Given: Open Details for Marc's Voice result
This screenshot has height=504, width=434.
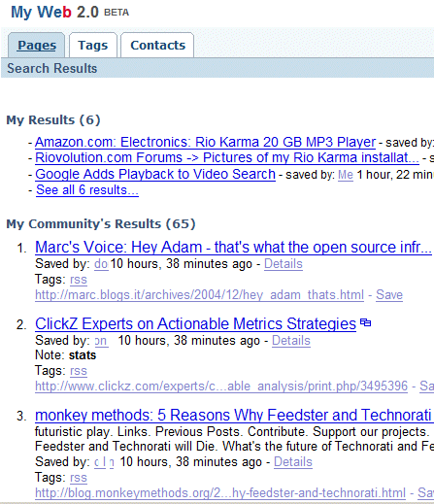Looking at the screenshot, I should pos(284,264).
